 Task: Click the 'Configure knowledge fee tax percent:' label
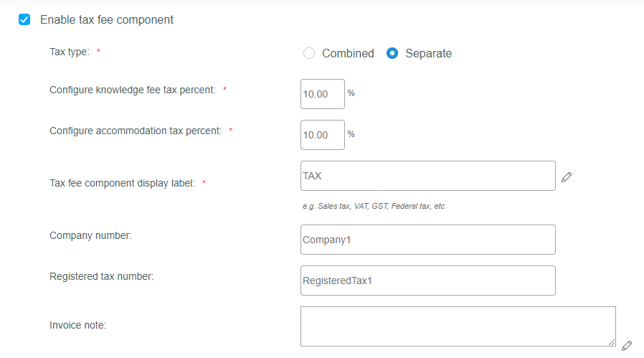click(132, 90)
